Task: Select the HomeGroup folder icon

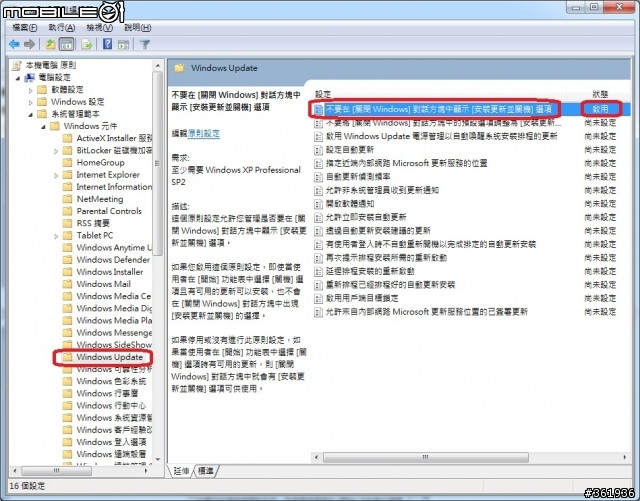Action: pos(67,163)
